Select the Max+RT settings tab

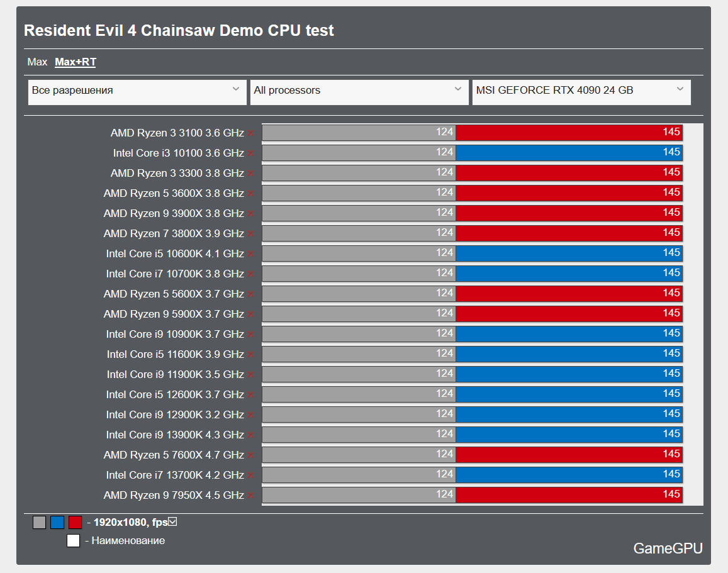pos(76,62)
